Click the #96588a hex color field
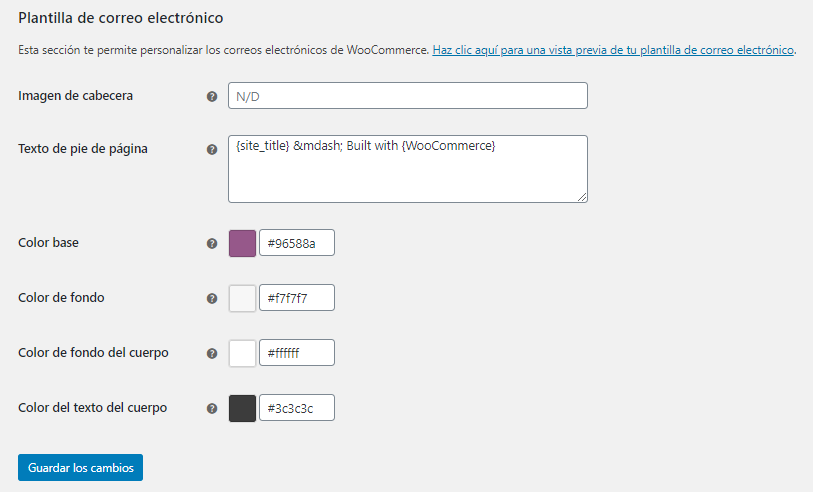813x492 pixels. coord(296,243)
